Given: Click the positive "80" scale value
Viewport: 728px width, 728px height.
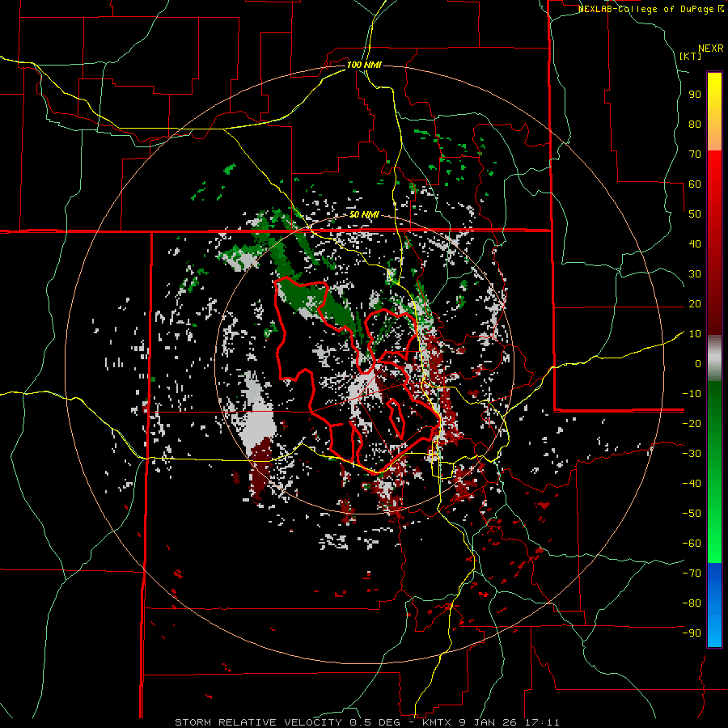Looking at the screenshot, I should [x=695, y=125].
